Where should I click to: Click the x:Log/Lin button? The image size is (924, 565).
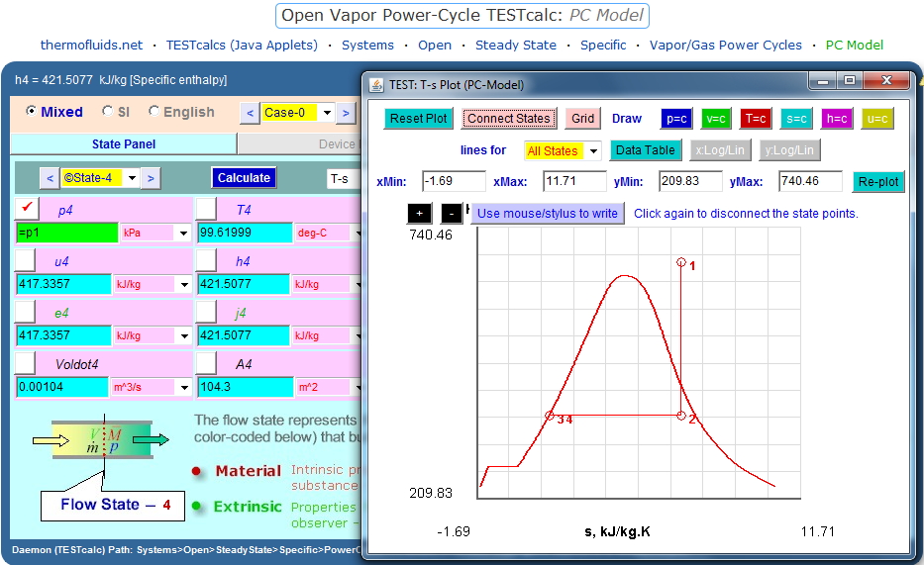pyautogui.click(x=720, y=150)
